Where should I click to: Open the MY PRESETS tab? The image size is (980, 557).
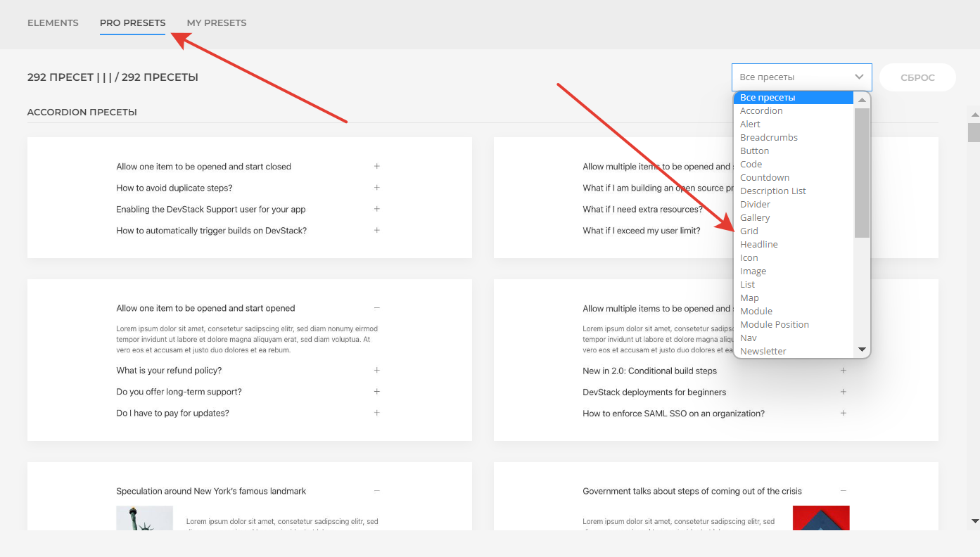click(217, 23)
